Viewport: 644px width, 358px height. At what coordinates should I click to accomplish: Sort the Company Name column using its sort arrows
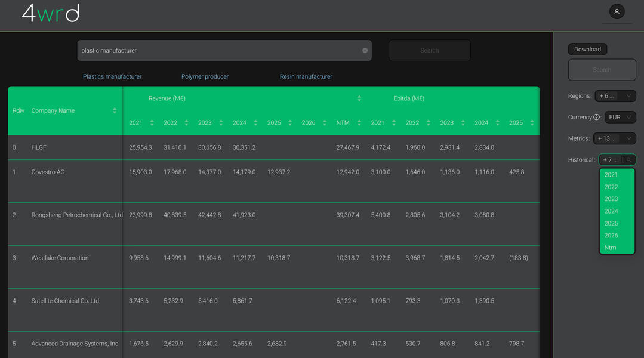tap(113, 110)
